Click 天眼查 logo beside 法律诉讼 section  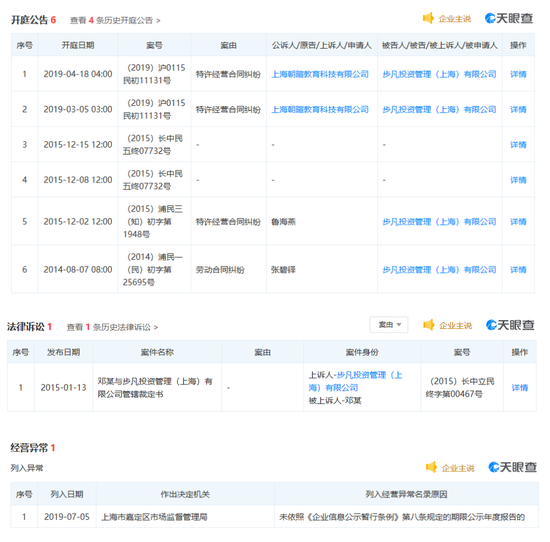pyautogui.click(x=510, y=325)
